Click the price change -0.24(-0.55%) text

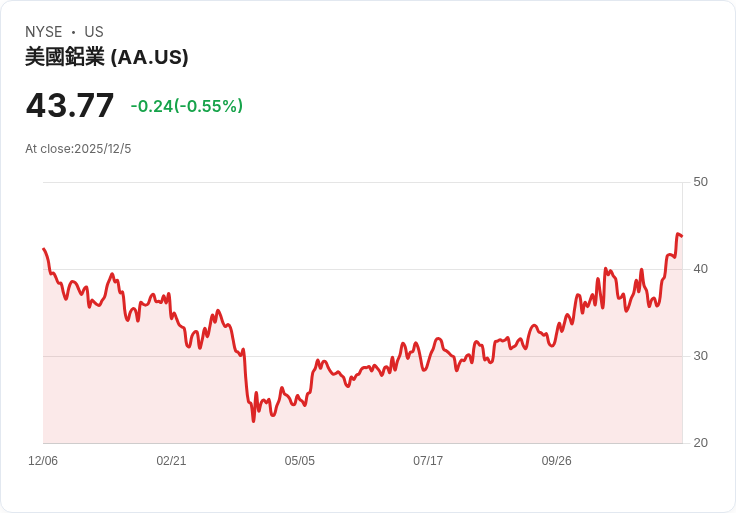187,106
